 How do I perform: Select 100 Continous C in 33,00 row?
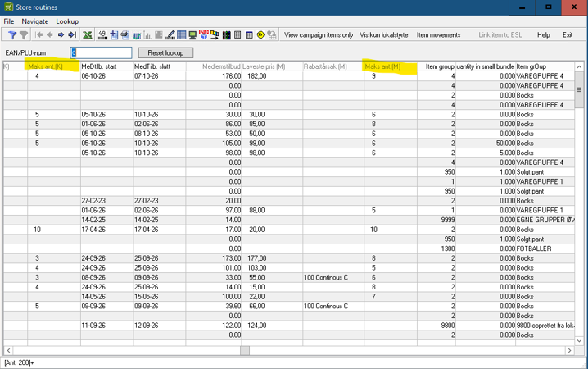[x=333, y=277]
